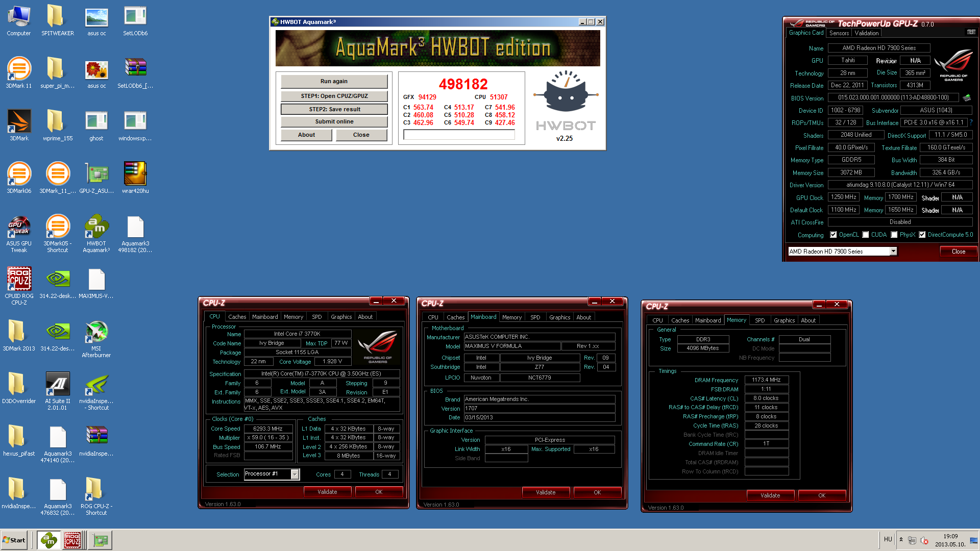Open the Aquamark3 498182 result file
The width and height of the screenshot is (980, 551).
135,234
